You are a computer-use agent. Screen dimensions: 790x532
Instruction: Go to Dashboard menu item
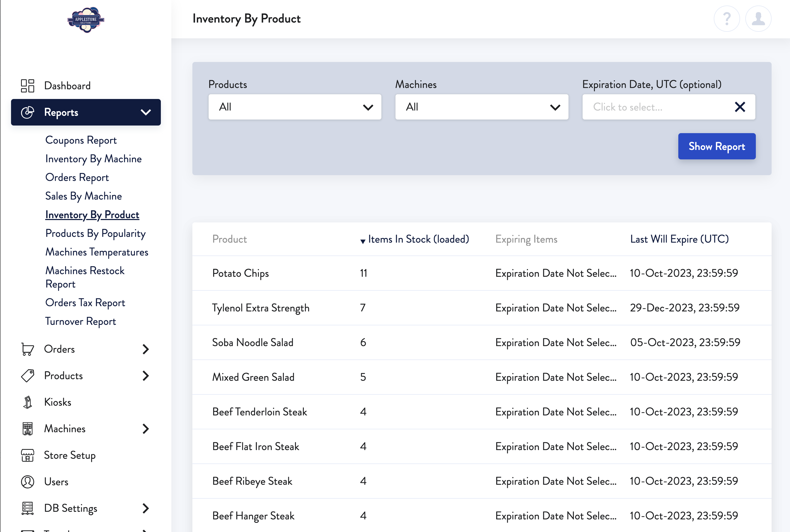(67, 86)
